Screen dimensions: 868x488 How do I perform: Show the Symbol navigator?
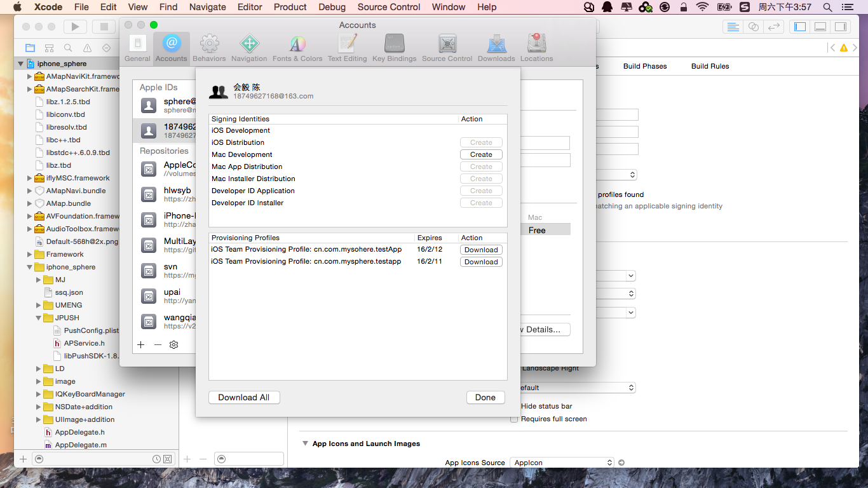click(49, 48)
